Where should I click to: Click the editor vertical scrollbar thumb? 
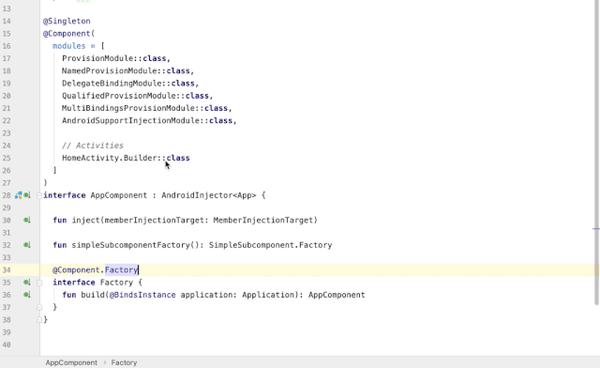pos(597,153)
